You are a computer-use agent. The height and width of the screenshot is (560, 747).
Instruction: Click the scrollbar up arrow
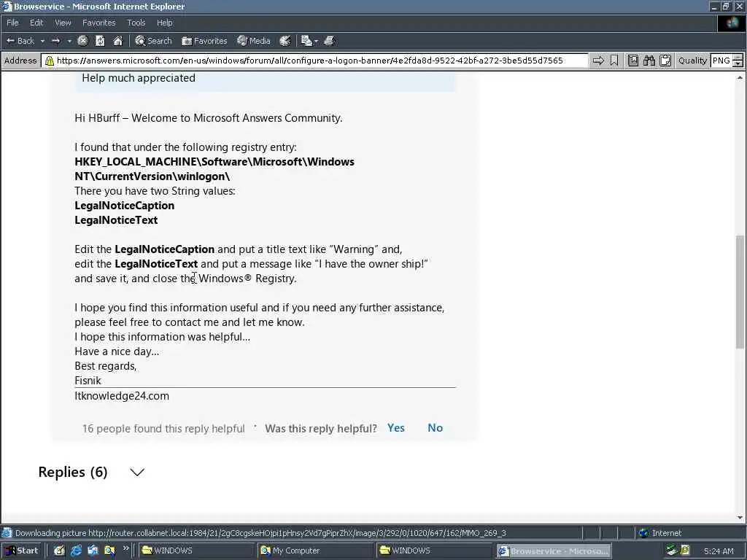740,77
